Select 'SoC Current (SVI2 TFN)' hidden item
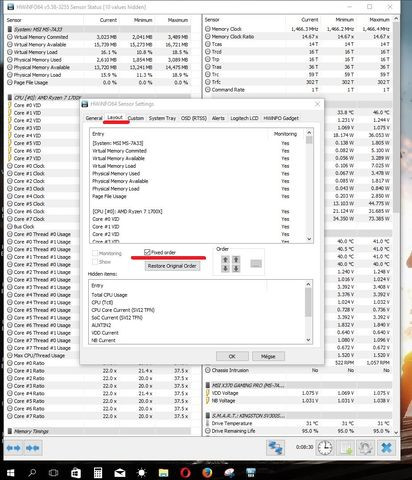412x480 pixels. 117,318
